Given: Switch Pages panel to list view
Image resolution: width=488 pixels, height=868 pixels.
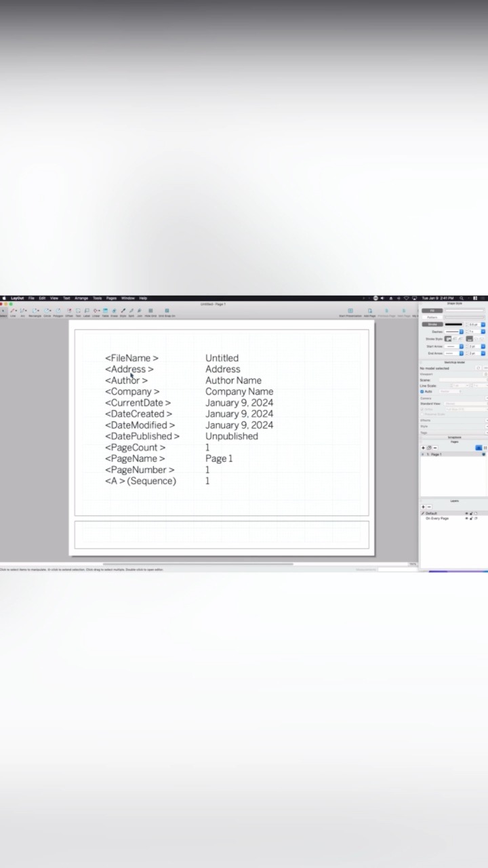Looking at the screenshot, I should (479, 448).
